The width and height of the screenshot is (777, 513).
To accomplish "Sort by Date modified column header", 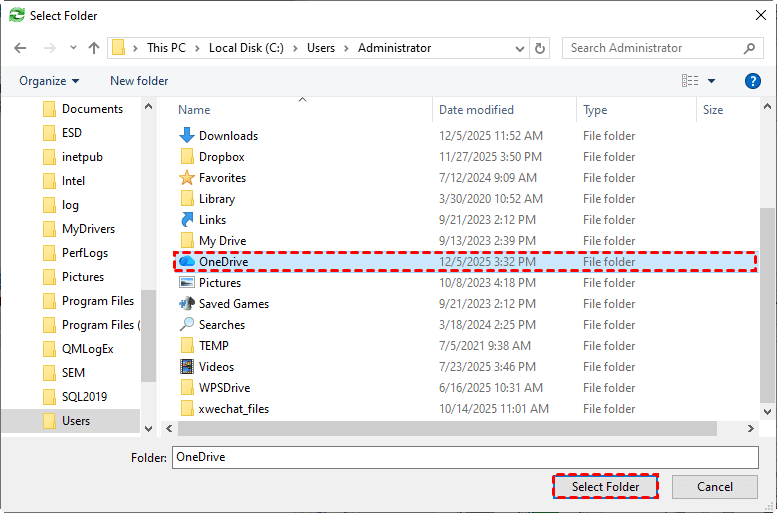I will pos(476,110).
